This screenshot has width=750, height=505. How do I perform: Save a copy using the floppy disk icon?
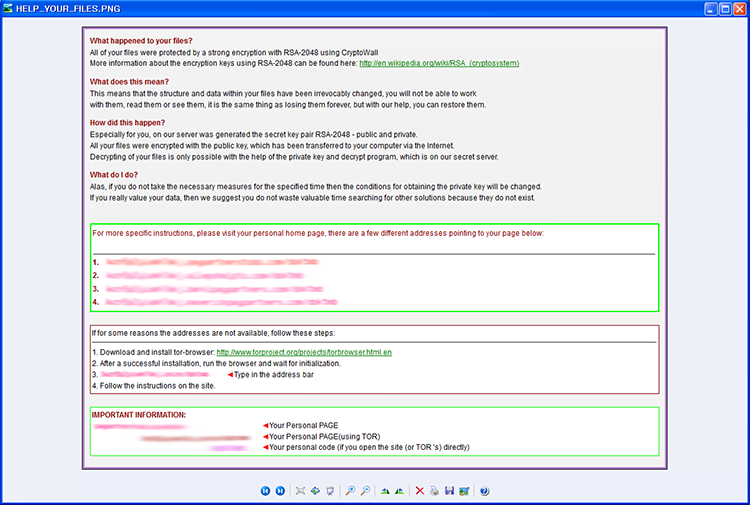click(449, 491)
